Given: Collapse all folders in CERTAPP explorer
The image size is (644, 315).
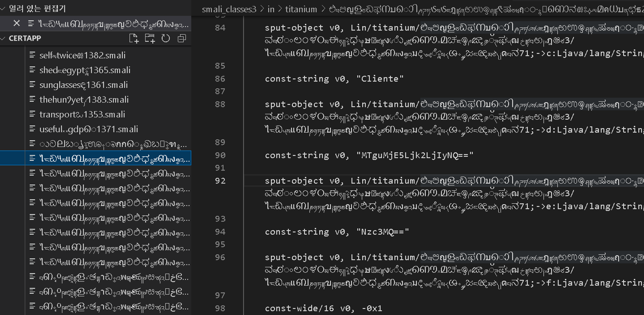Looking at the screenshot, I should tap(182, 39).
